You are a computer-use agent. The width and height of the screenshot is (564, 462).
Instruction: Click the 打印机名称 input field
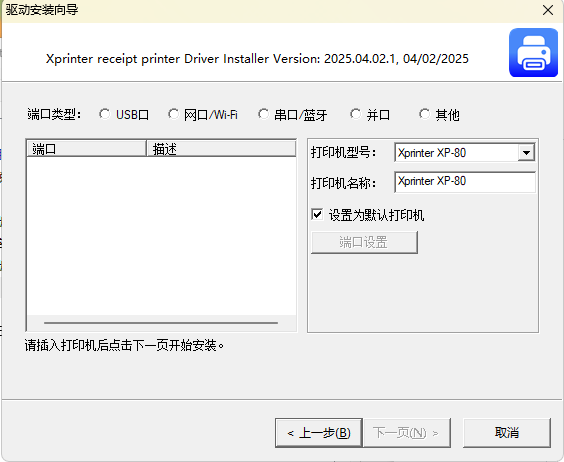pyautogui.click(x=465, y=182)
